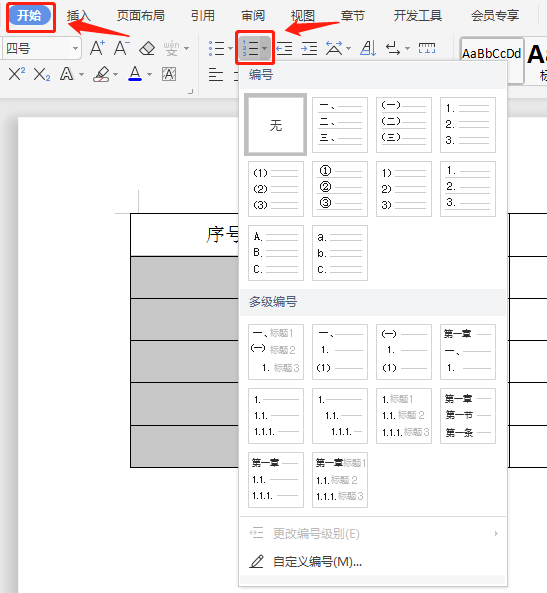Choose the circled ①②③ numbering format
The image size is (547, 593).
(x=340, y=189)
